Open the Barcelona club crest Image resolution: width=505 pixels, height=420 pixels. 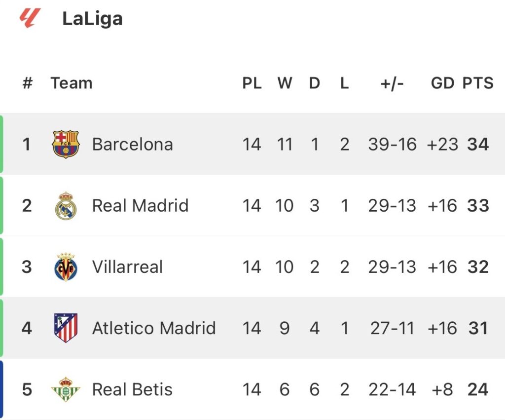pyautogui.click(x=66, y=144)
